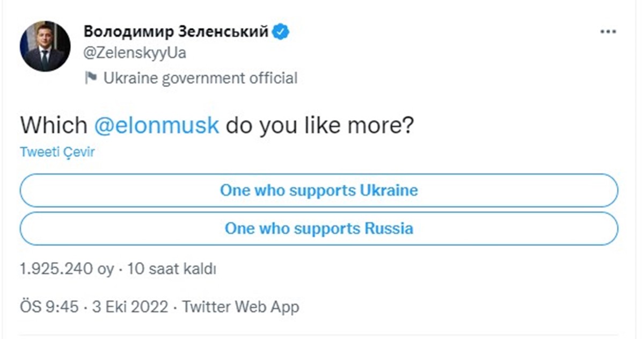
Task: Vote for 'One who supports Russia'
Action: 318,228
